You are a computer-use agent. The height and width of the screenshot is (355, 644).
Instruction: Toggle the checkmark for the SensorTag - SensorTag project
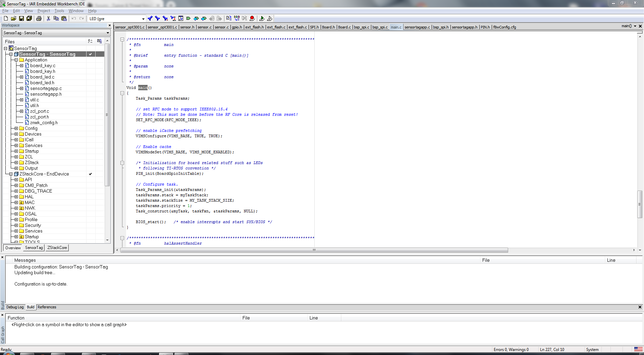click(x=90, y=54)
